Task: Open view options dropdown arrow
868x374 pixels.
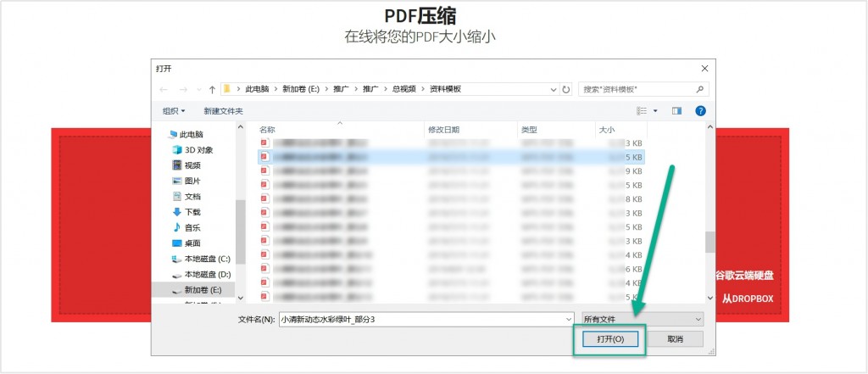Action: click(655, 111)
